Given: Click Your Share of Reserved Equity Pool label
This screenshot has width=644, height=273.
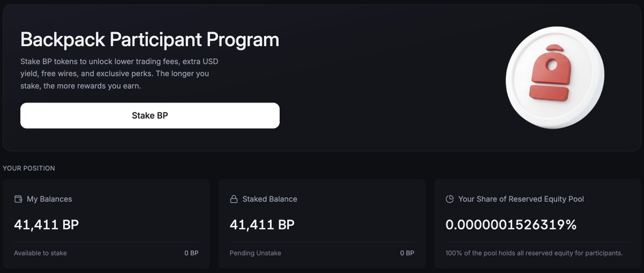Looking at the screenshot, I should pos(521,199).
